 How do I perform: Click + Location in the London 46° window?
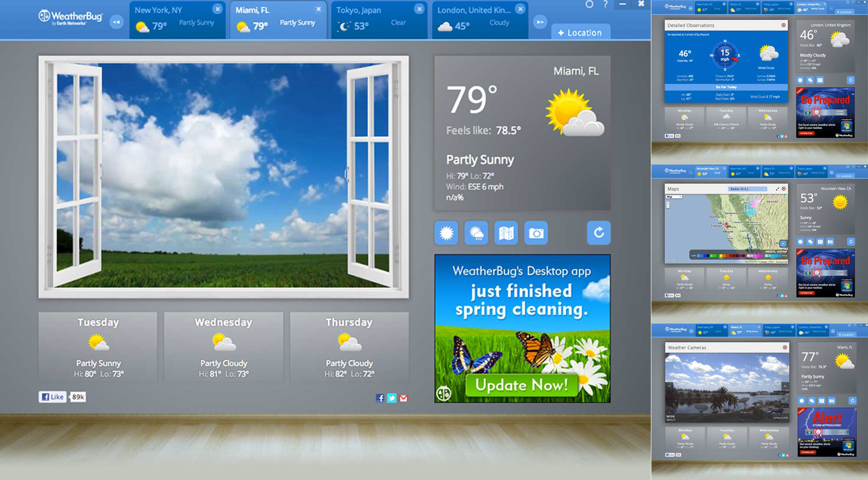845,12
